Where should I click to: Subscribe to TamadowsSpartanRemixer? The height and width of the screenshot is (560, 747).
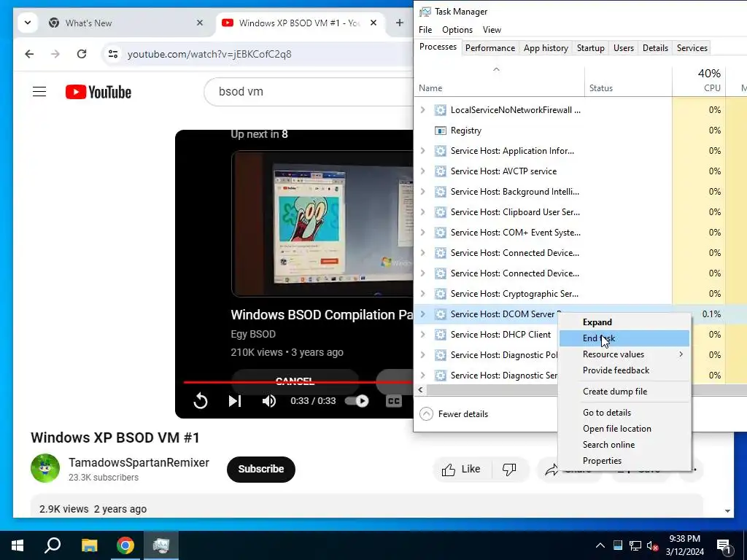261,469
